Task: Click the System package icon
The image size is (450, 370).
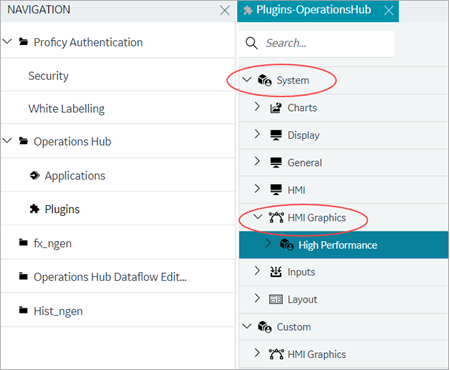Action: [x=265, y=80]
